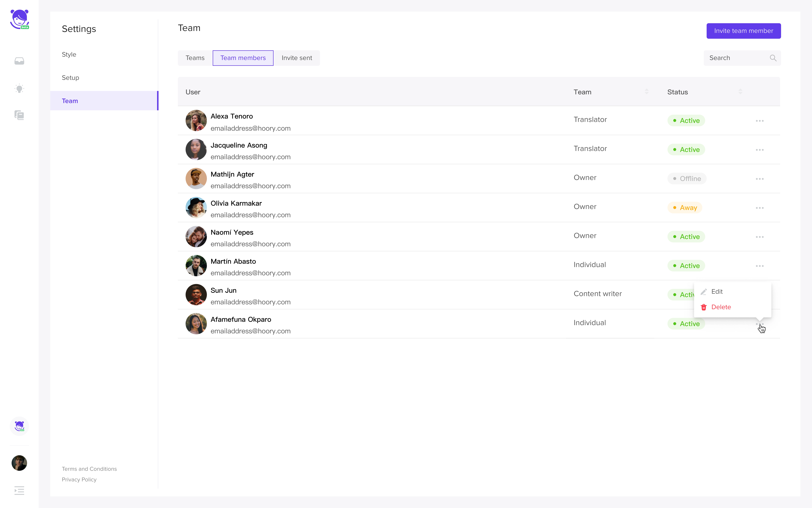Image resolution: width=812 pixels, height=508 pixels.
Task: Click Afamefuna Okparo's avatar photo
Action: click(196, 324)
